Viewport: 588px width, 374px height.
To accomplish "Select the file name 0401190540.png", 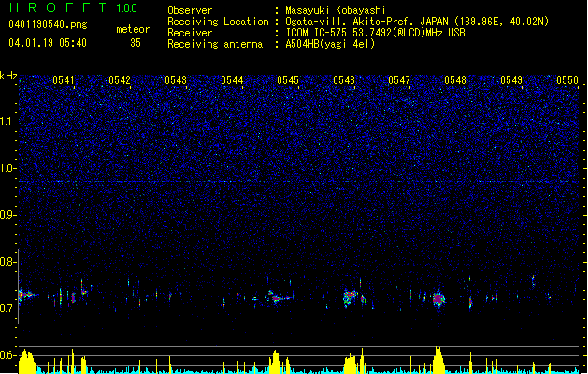I will (x=48, y=24).
